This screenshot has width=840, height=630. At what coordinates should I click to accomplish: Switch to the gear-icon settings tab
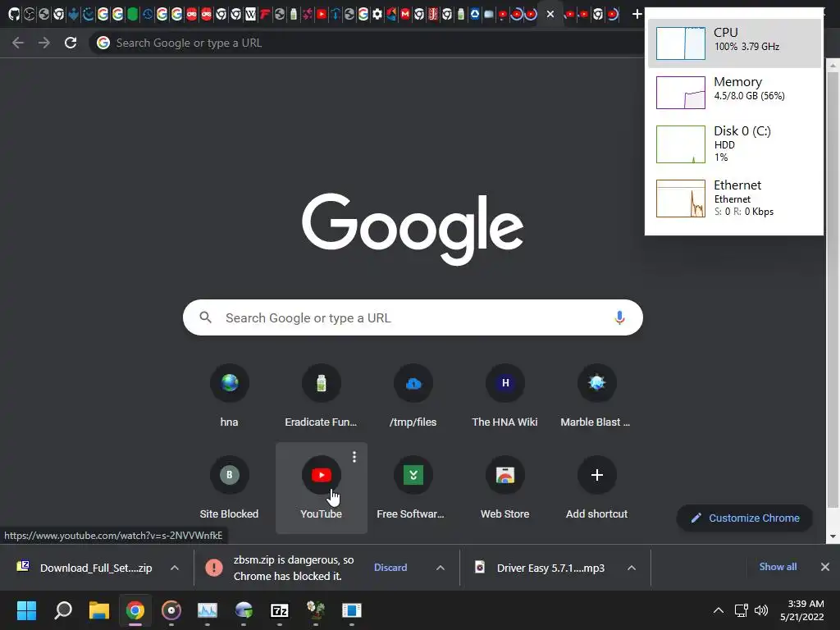coord(377,15)
